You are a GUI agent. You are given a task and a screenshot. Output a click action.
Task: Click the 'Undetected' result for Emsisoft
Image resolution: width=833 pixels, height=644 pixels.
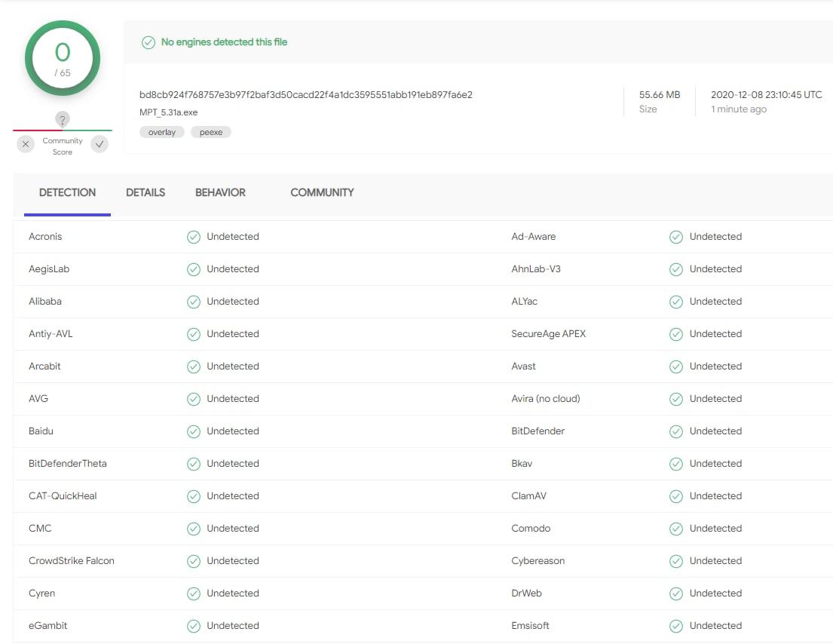click(x=715, y=625)
